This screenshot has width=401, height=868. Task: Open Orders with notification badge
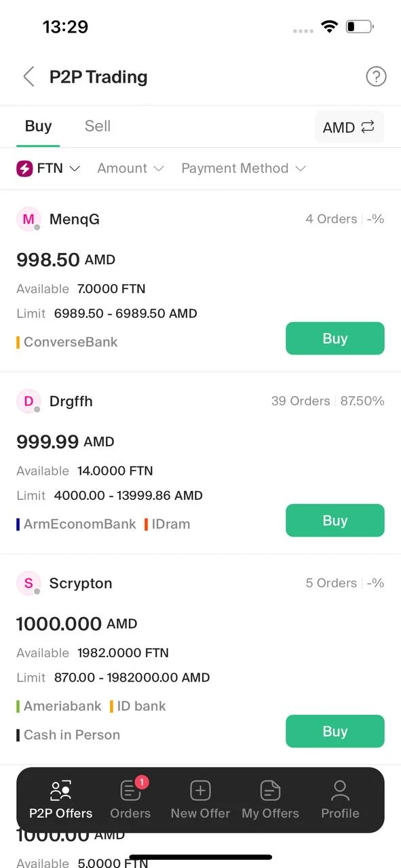pos(130,800)
